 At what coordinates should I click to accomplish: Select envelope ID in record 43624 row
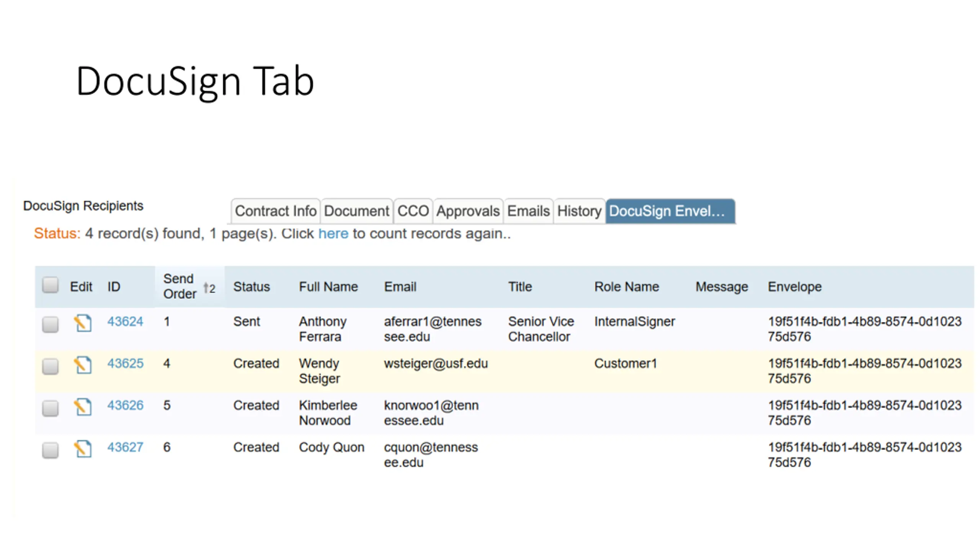tap(865, 329)
